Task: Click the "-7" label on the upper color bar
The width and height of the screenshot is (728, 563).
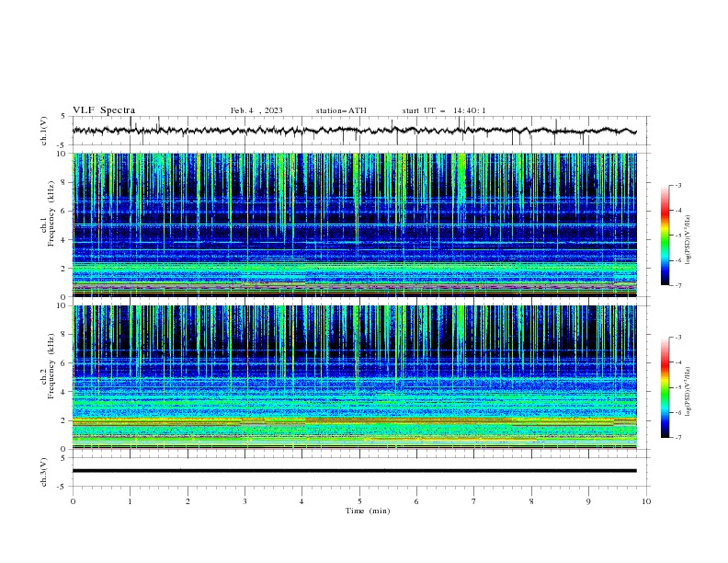Action: (x=677, y=285)
